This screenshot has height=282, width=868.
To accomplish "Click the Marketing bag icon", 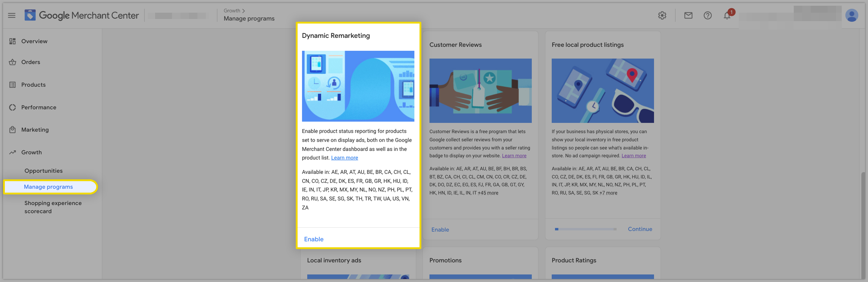I will point(12,130).
